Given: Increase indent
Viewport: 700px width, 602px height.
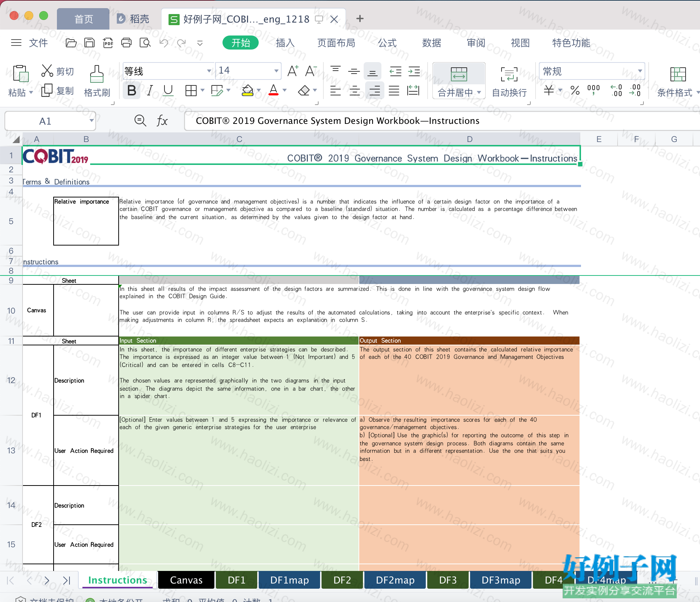Looking at the screenshot, I should 414,71.
